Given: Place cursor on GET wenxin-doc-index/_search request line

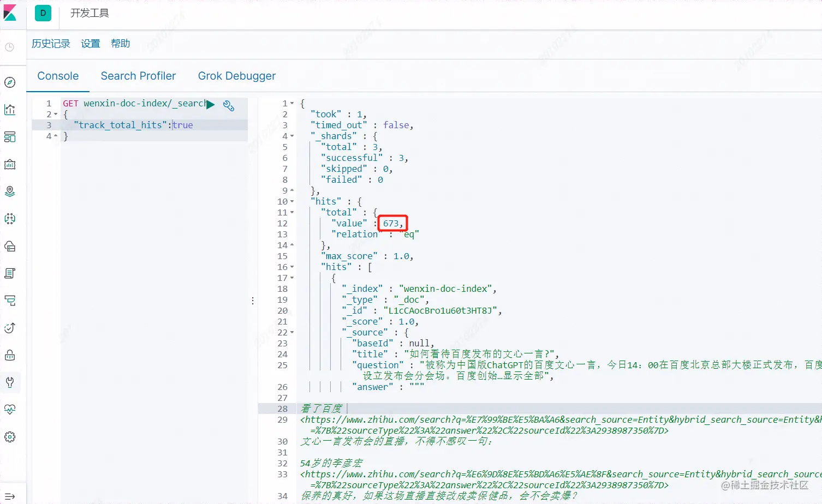Looking at the screenshot, I should [x=135, y=103].
